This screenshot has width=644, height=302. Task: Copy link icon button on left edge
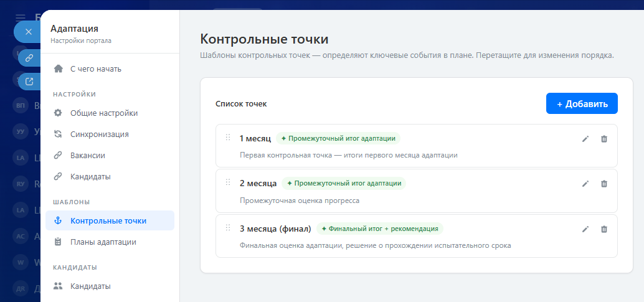click(x=29, y=58)
